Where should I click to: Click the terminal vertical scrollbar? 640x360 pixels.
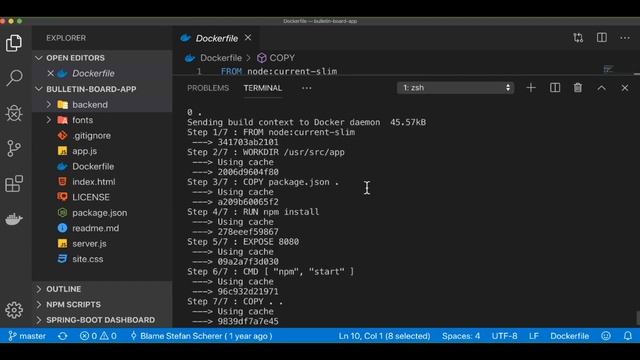(638, 318)
